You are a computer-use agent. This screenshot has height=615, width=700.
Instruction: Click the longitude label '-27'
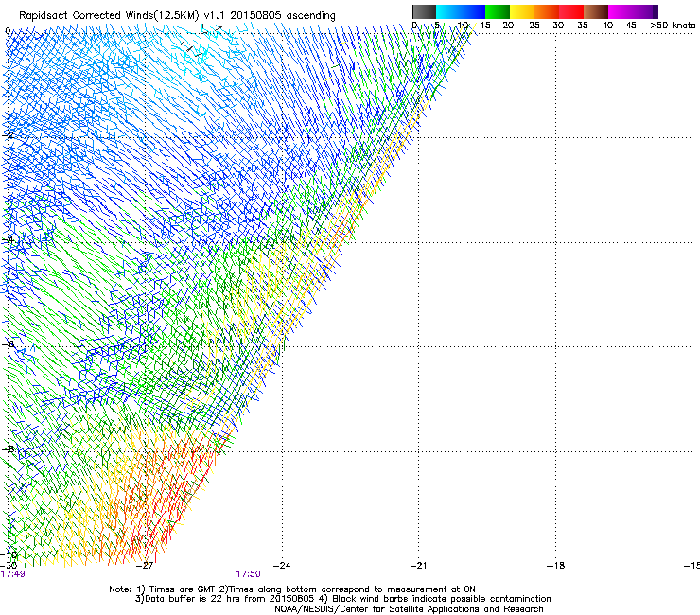[145, 566]
